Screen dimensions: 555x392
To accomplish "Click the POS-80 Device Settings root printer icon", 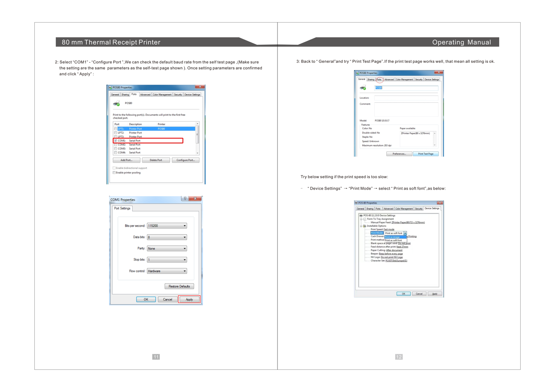I will [361, 216].
